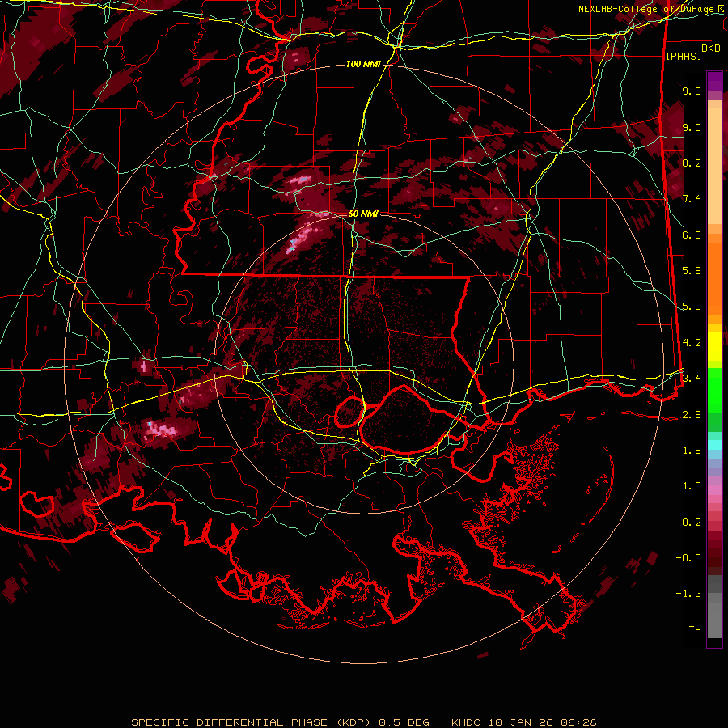Click the DKD [PHAS] legend header
The image size is (728, 728).
coord(692,52)
